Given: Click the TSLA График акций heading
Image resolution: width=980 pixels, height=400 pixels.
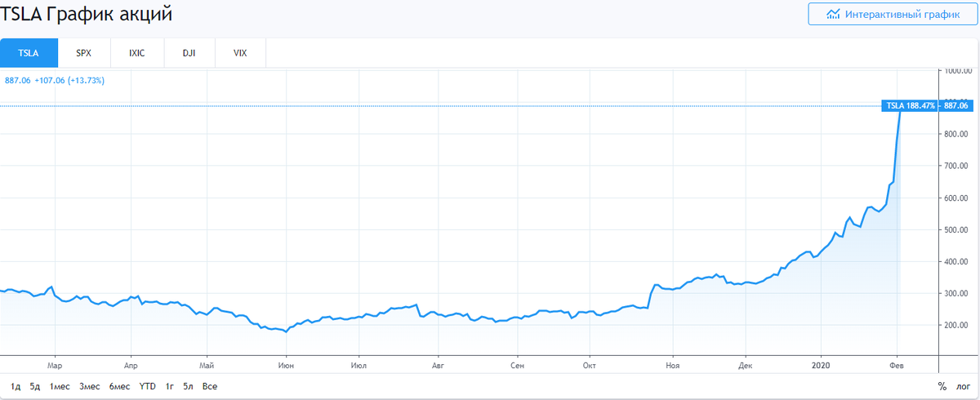Looking at the screenshot, I should click(x=87, y=16).
